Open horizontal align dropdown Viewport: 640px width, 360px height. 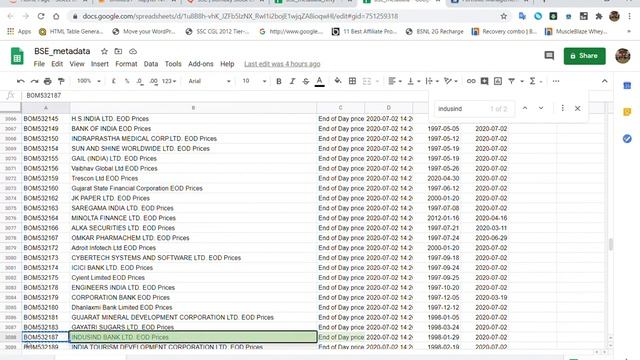[x=395, y=81]
